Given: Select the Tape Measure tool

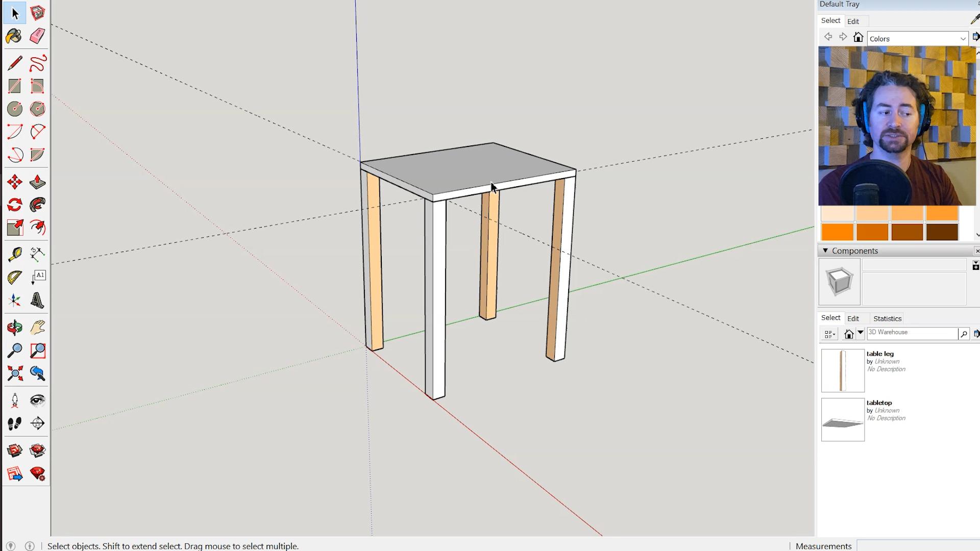Looking at the screenshot, I should point(14,254).
